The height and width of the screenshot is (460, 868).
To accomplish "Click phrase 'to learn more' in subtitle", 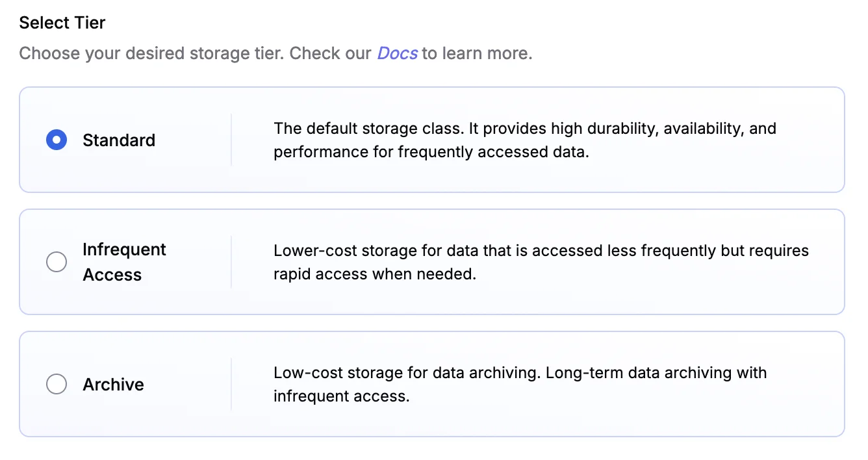I will [478, 53].
